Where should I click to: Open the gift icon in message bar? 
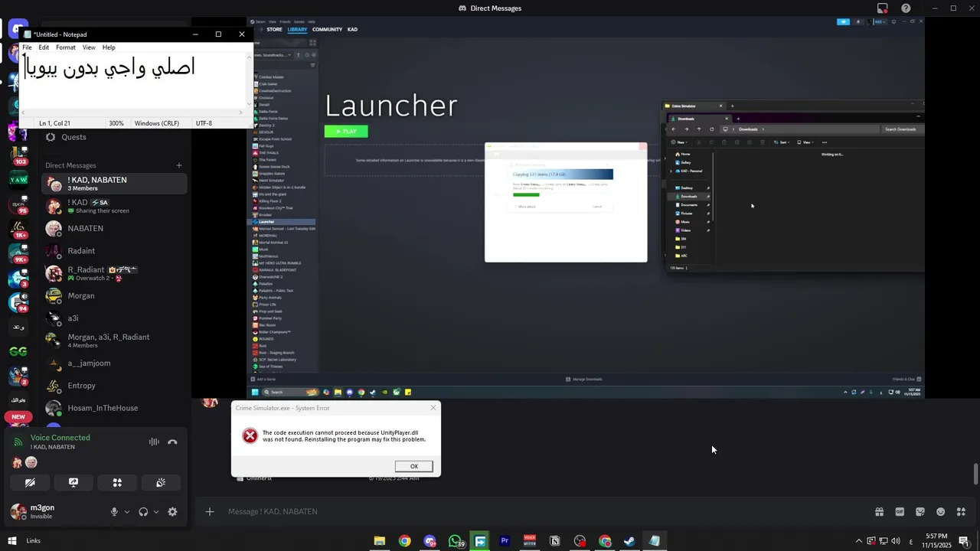pos(879,512)
